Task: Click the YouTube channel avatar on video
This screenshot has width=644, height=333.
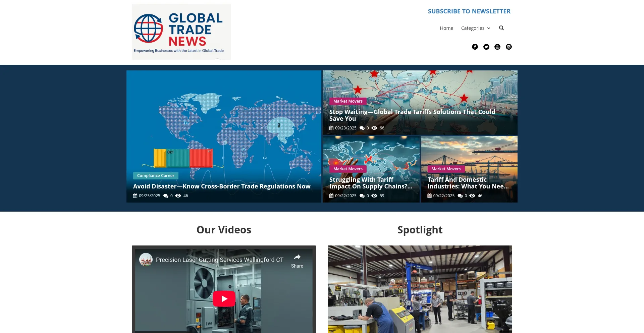Action: tap(146, 260)
